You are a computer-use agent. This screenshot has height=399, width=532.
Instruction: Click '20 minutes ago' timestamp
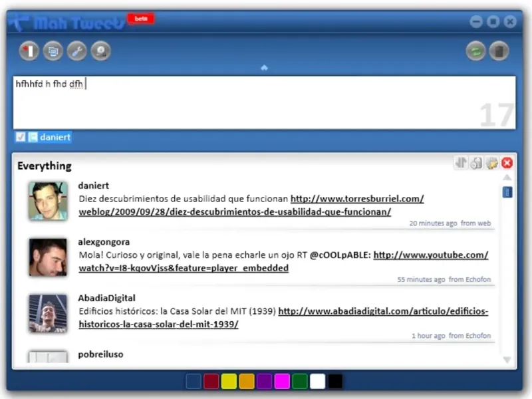coord(433,223)
